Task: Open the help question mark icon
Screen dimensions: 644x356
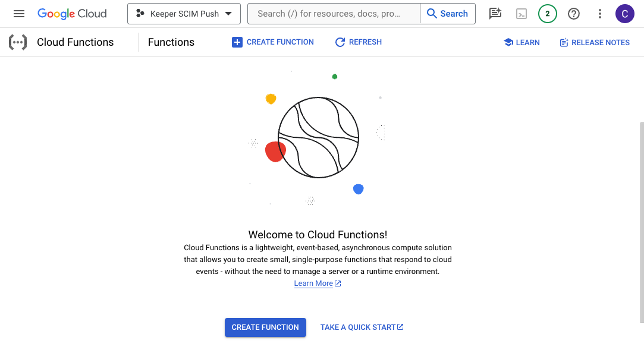Action: click(x=574, y=14)
